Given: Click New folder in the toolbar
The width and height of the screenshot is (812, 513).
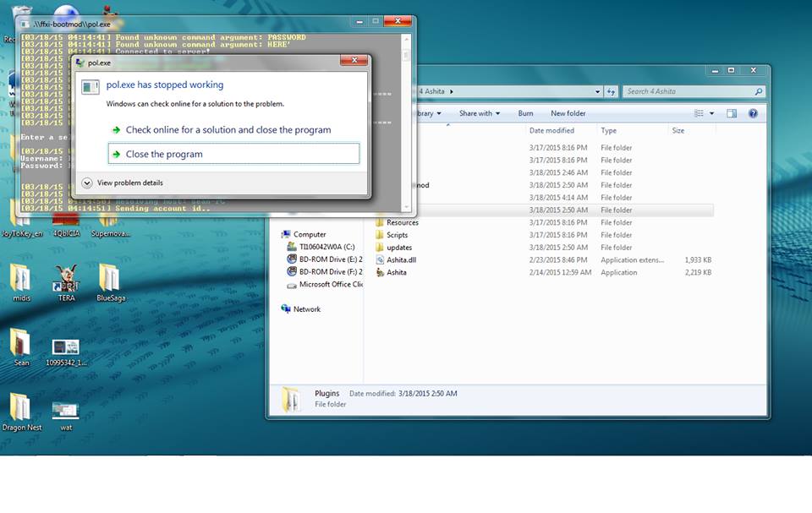Looking at the screenshot, I should [568, 113].
